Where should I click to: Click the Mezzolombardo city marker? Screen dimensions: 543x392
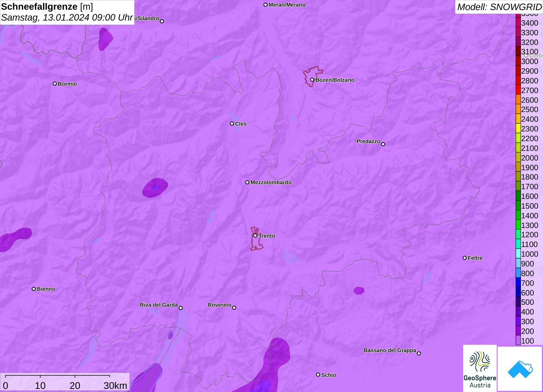(x=247, y=182)
